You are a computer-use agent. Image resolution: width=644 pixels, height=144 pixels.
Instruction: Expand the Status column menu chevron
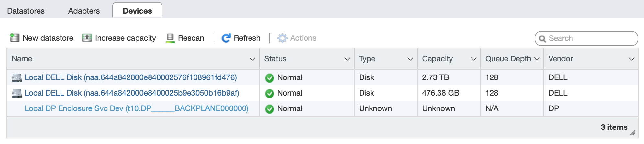point(347,59)
